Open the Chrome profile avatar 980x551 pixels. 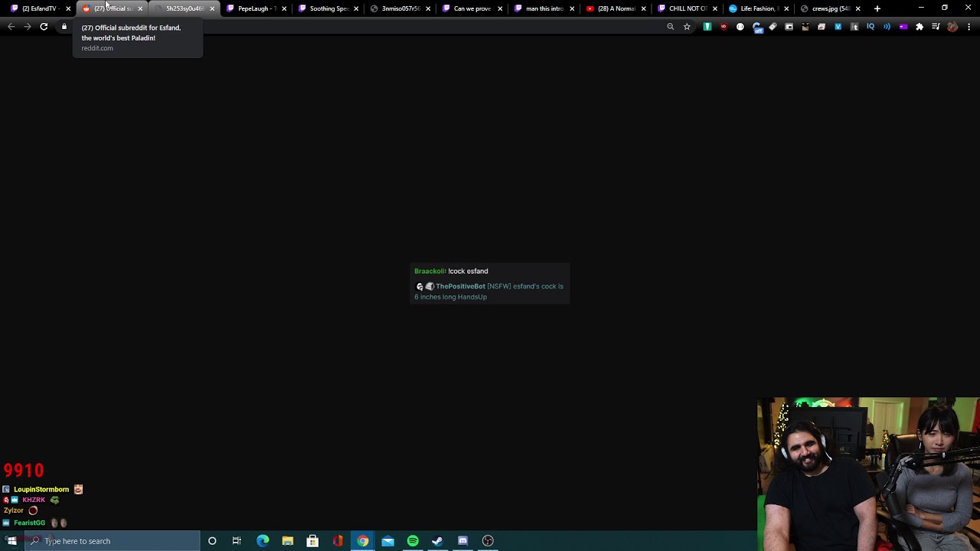click(952, 27)
